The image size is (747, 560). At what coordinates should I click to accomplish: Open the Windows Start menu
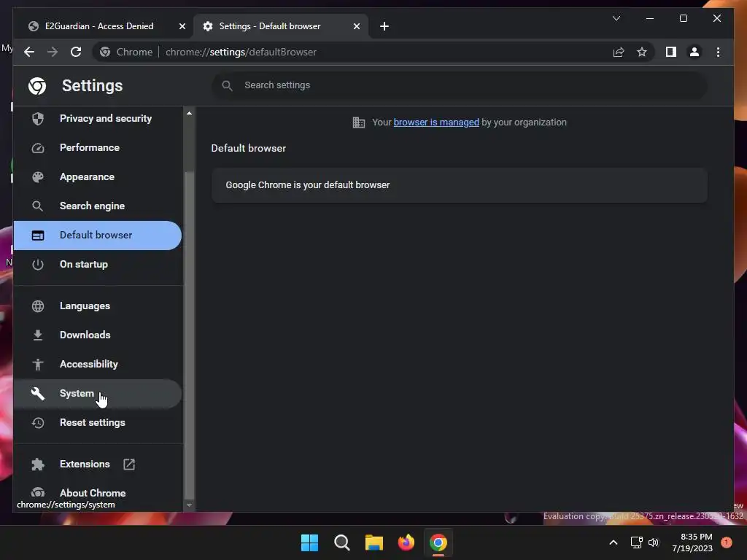(x=309, y=542)
